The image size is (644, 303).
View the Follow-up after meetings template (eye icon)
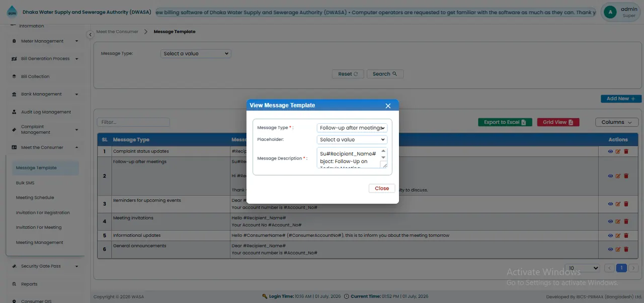(610, 176)
